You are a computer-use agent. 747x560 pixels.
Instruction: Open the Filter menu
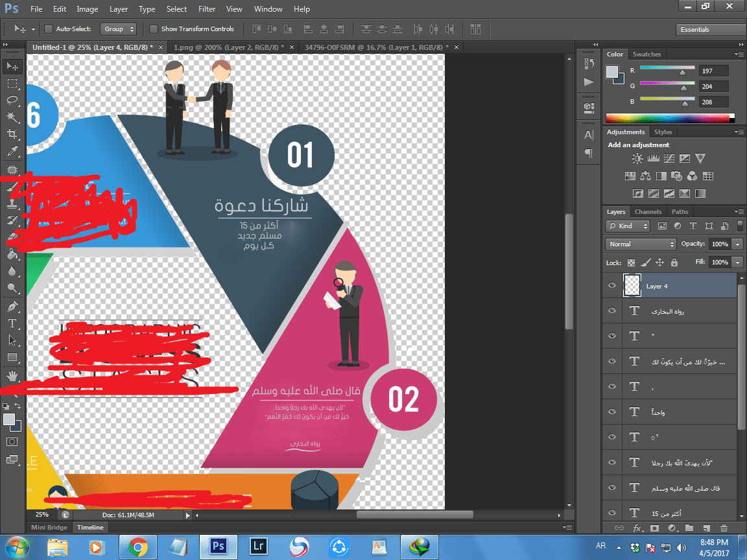[207, 9]
